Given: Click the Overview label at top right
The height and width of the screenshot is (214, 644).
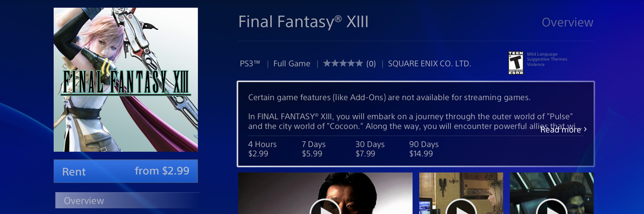Looking at the screenshot, I should point(567,23).
